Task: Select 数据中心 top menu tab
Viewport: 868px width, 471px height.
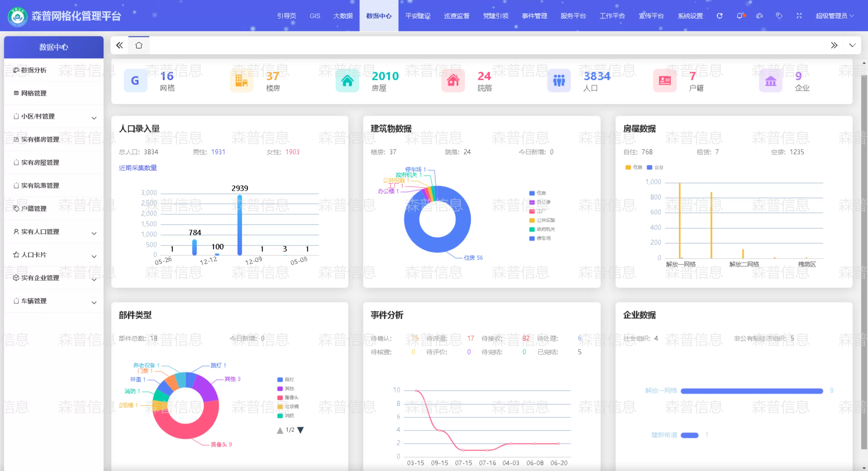Action: [x=379, y=16]
